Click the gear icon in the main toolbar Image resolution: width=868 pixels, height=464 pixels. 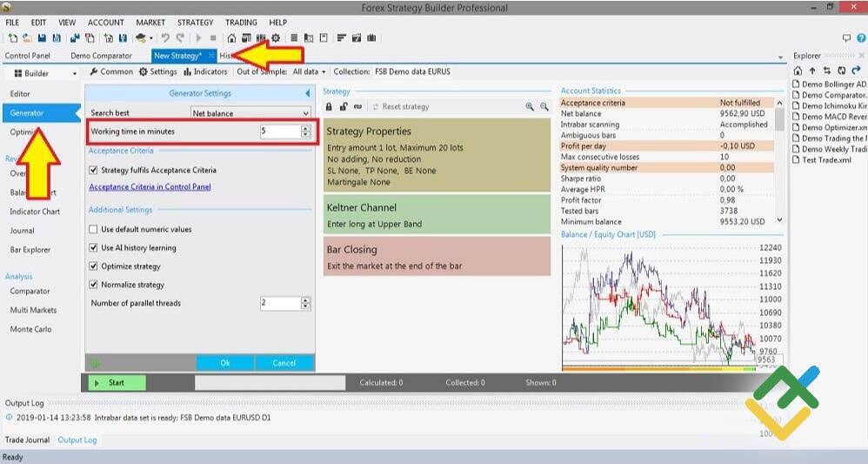tap(276, 38)
